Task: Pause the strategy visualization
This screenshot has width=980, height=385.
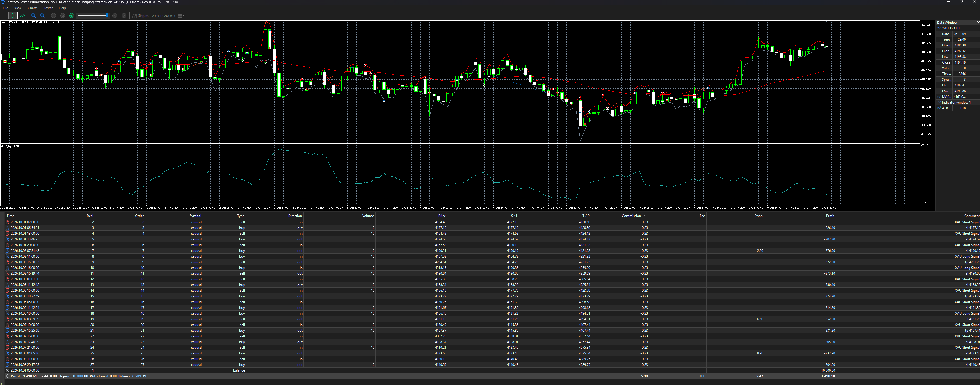Action: [x=54, y=16]
